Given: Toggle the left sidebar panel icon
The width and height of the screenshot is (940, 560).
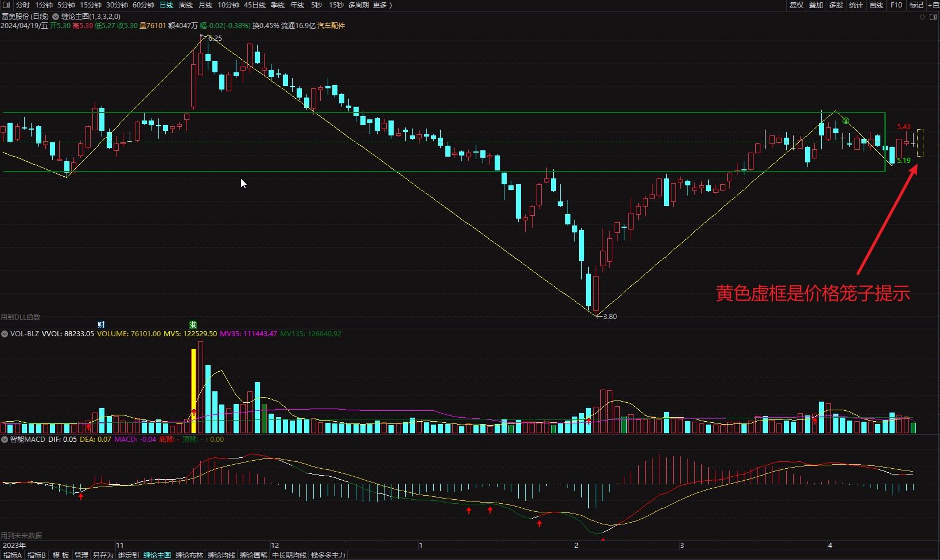Looking at the screenshot, I should 6,5.
